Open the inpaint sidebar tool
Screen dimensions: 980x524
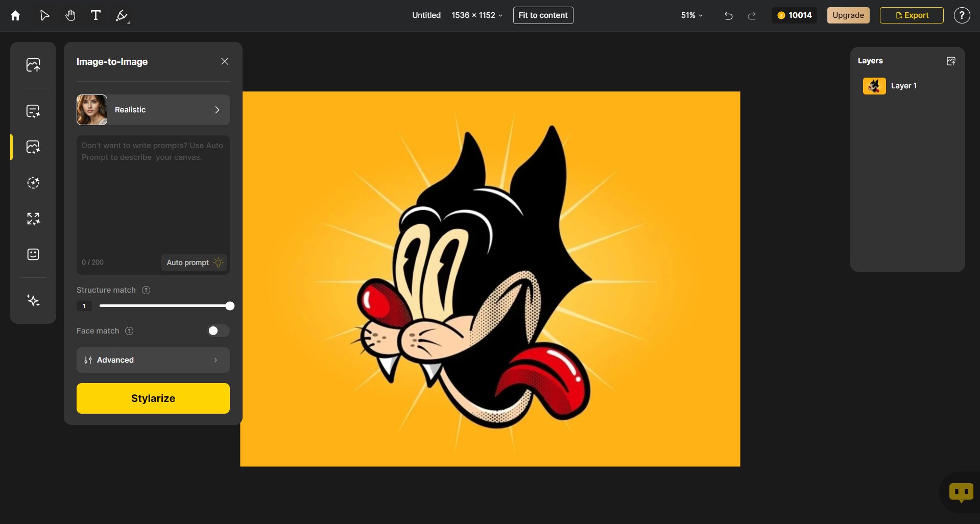pyautogui.click(x=33, y=183)
